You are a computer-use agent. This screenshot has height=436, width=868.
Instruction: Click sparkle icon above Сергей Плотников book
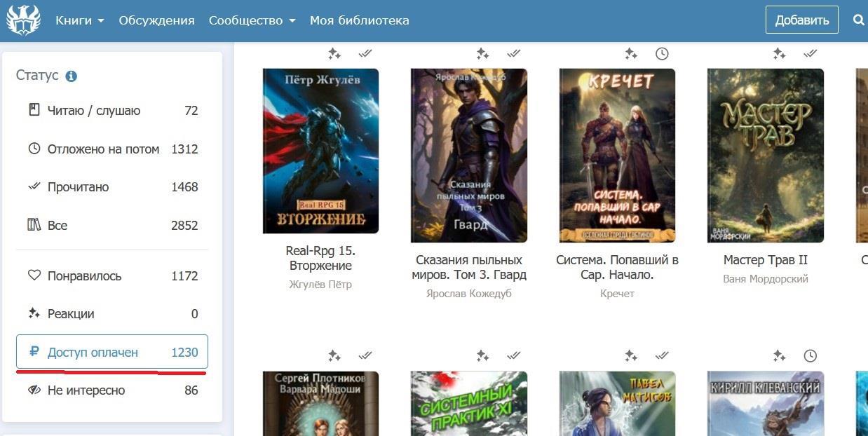pos(334,356)
